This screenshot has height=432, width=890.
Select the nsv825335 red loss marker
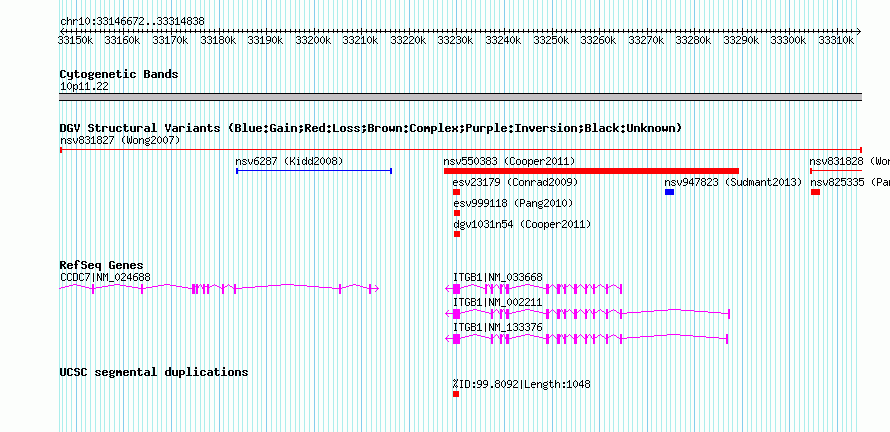pyautogui.click(x=815, y=192)
